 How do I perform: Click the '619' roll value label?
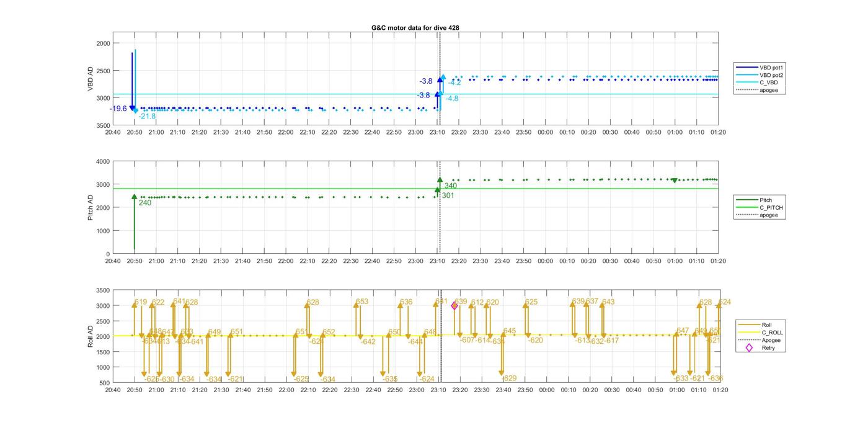[141, 302]
